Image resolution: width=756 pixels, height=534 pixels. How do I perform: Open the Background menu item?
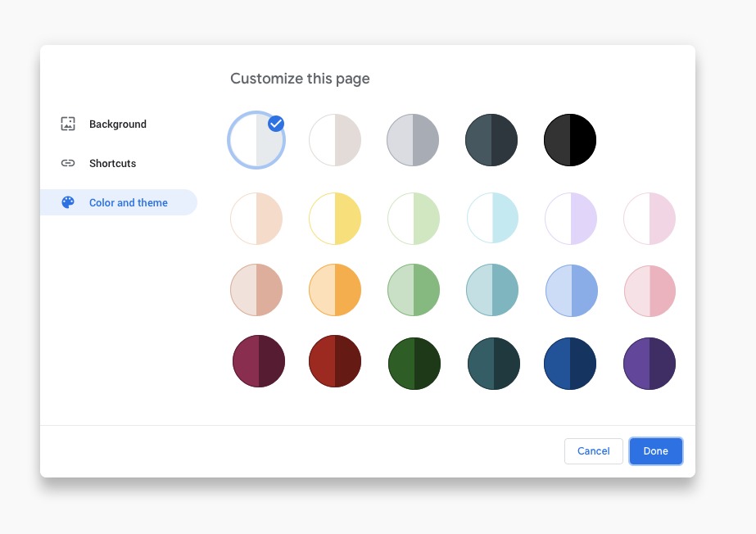point(117,124)
